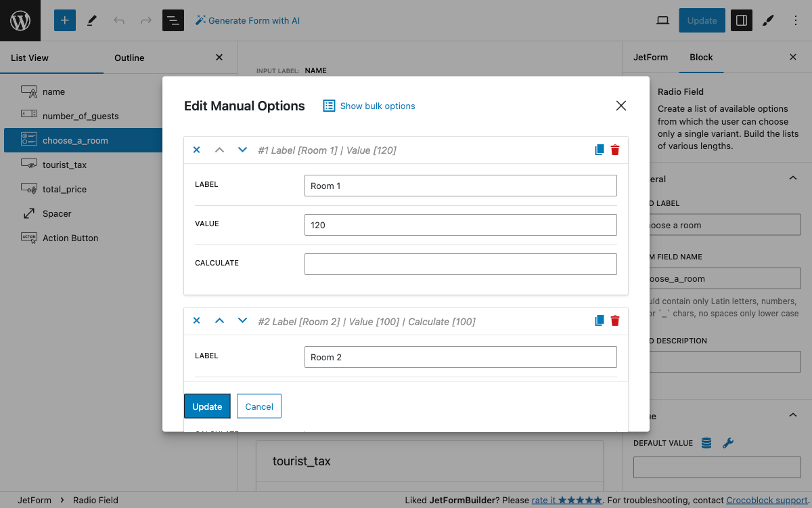Image resolution: width=812 pixels, height=508 pixels.
Task: Toggle the document overview list icon
Action: 173,20
